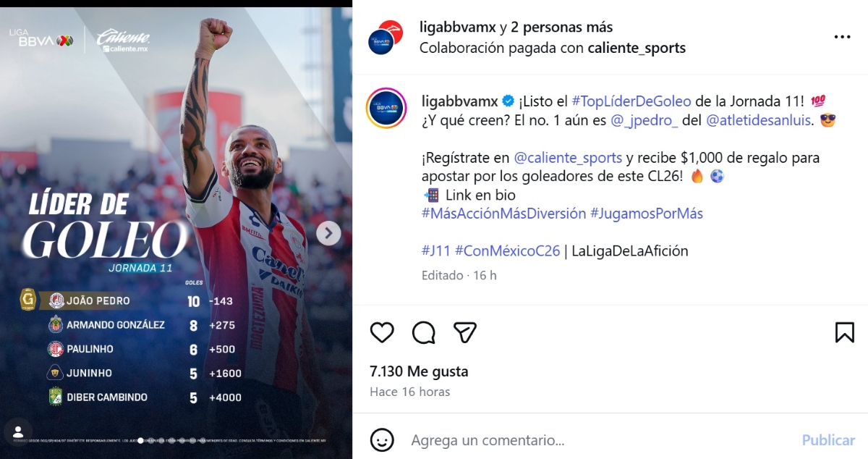Open emoji picker smiley icon
Image resolution: width=868 pixels, height=459 pixels.
(x=382, y=439)
